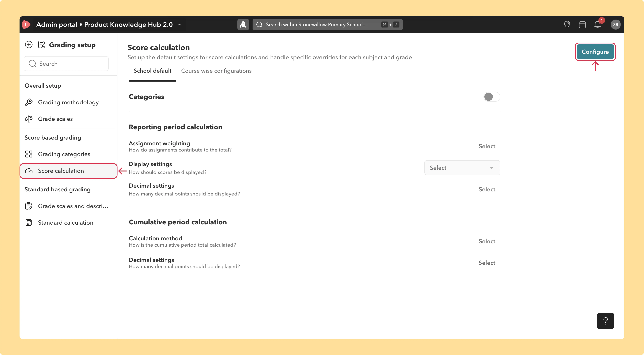Click the Score based grading section label

[x=53, y=138]
